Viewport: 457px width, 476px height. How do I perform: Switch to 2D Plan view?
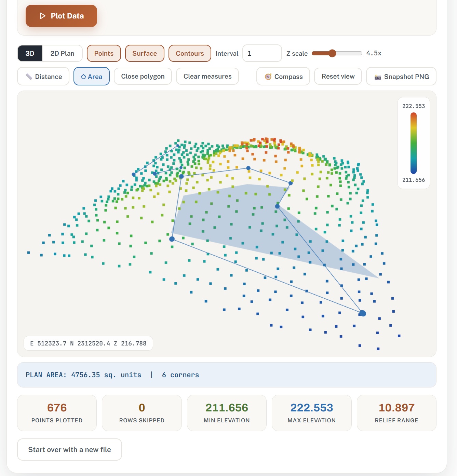pos(62,53)
